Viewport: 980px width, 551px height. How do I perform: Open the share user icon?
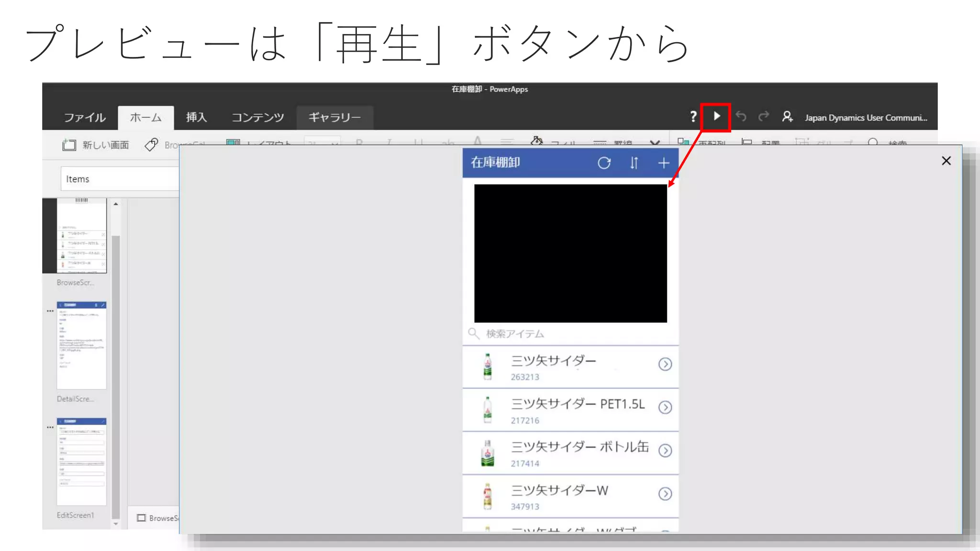coord(787,116)
